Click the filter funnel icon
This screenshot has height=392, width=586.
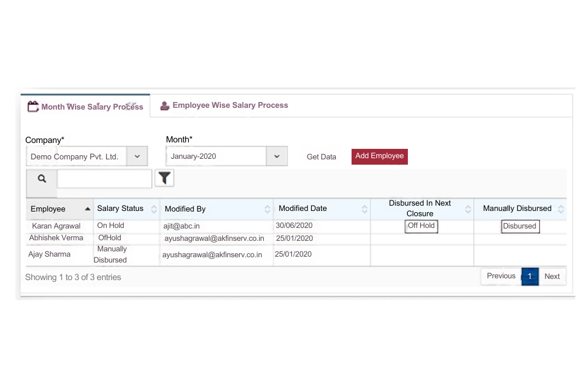click(x=165, y=179)
